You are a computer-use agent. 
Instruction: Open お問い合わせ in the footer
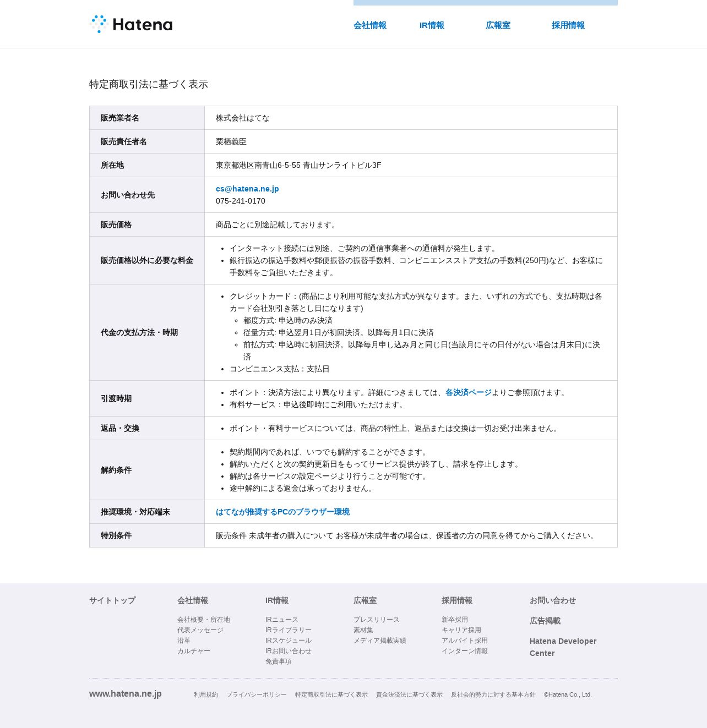pos(553,600)
